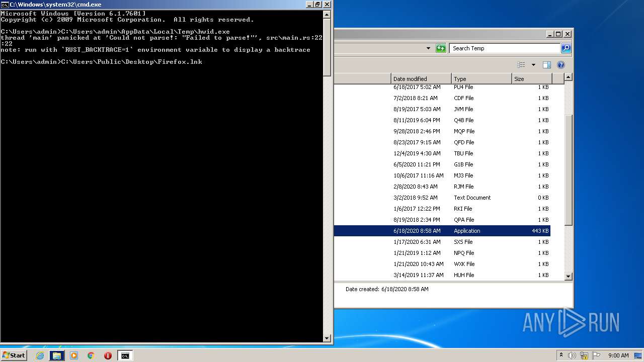Screen dimensions: 644x362
Task: Sort by Date modified column header
Action: 421,79
